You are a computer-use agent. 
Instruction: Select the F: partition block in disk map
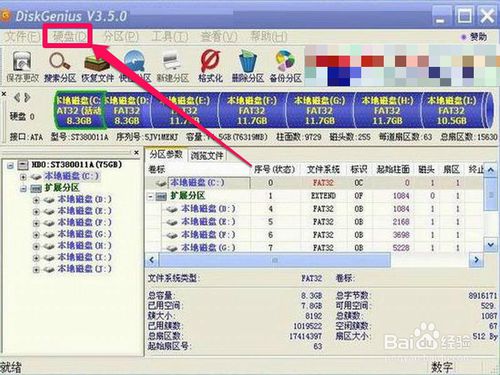252,110
